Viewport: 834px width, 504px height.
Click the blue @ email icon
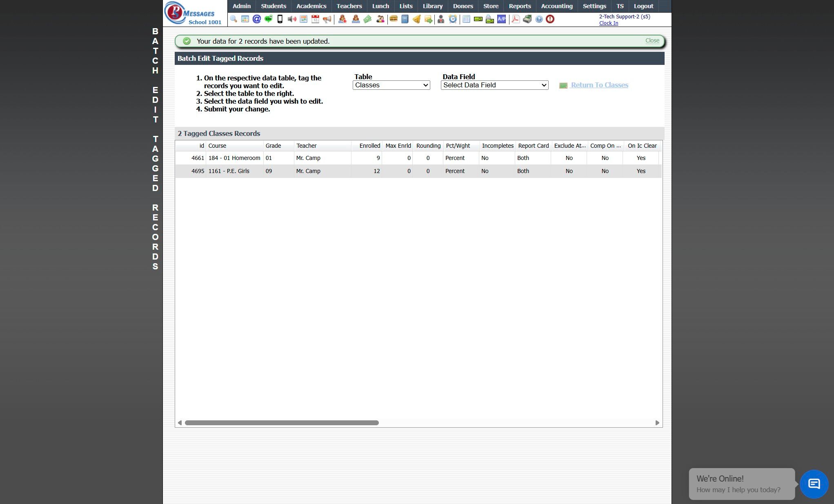tap(256, 19)
